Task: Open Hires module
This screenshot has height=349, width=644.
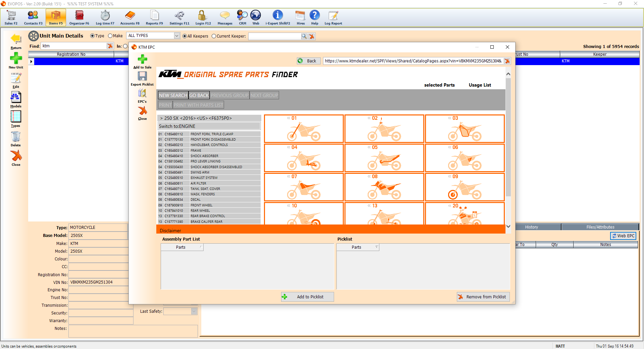Action: pos(301,17)
